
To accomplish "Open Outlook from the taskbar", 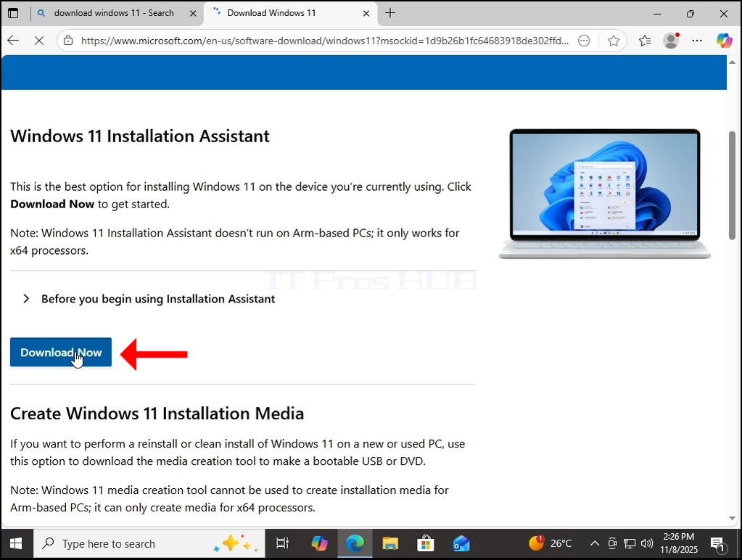I will click(461, 544).
